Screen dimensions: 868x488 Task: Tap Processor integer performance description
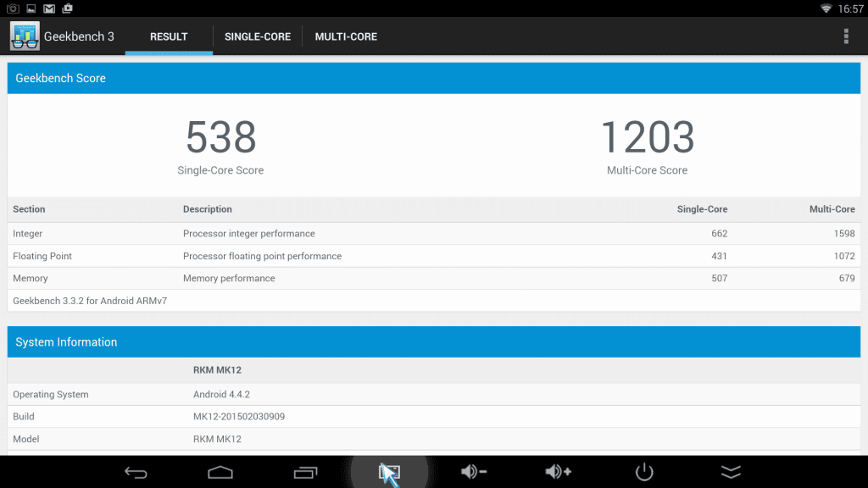tap(249, 234)
